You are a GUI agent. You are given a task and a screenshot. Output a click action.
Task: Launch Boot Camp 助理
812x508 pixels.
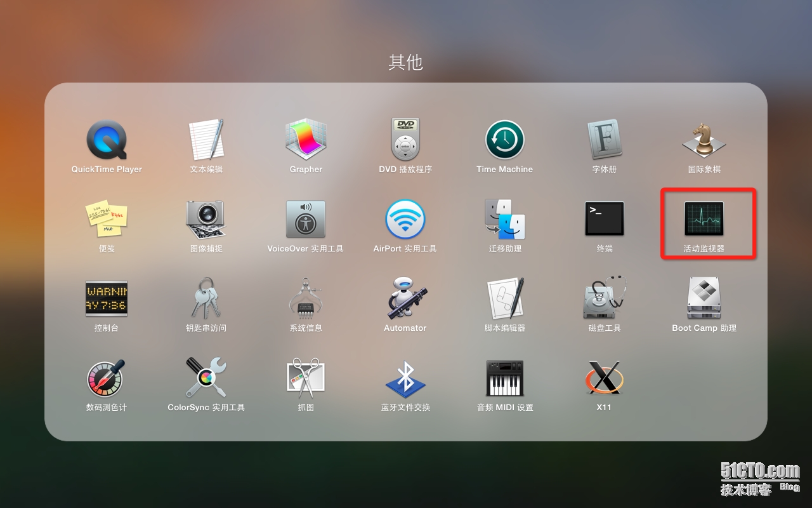point(704,298)
